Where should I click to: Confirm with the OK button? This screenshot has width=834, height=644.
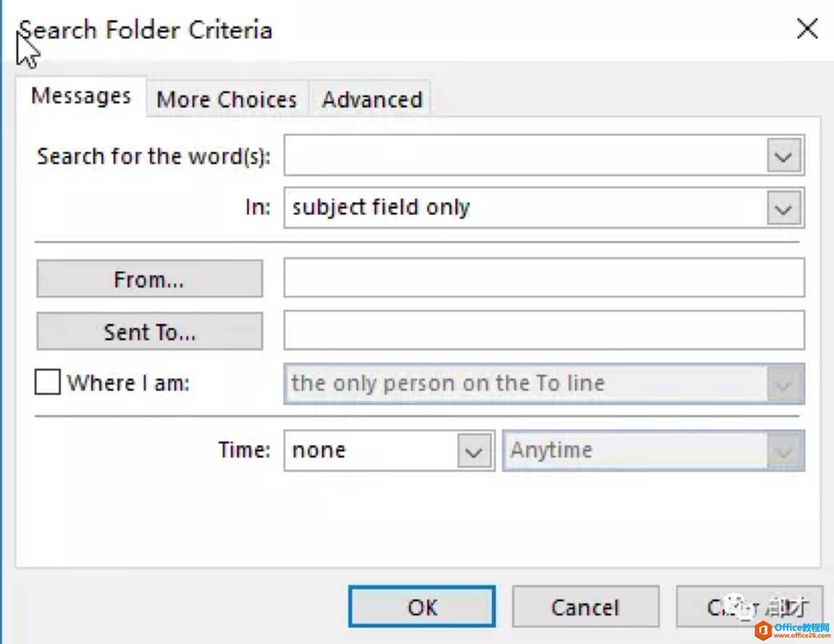click(422, 607)
